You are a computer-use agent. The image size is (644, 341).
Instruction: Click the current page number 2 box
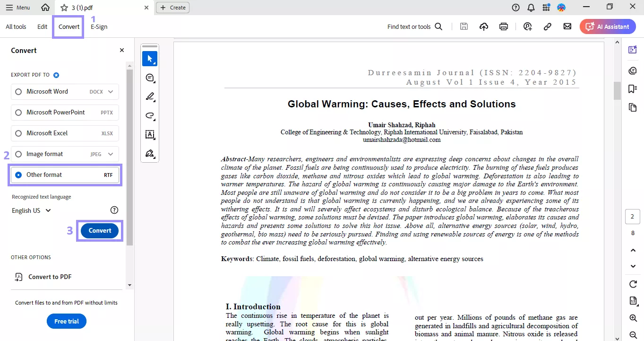(x=633, y=217)
